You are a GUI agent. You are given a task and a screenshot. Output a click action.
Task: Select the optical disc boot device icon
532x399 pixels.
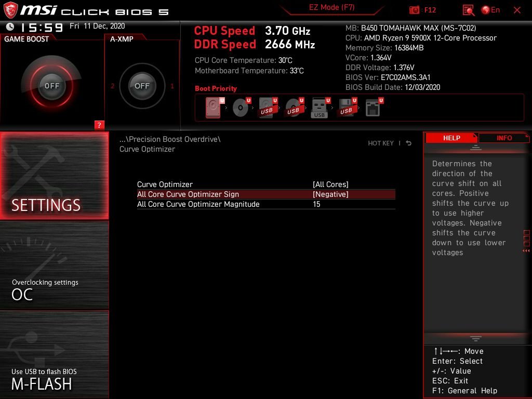pyautogui.click(x=242, y=108)
